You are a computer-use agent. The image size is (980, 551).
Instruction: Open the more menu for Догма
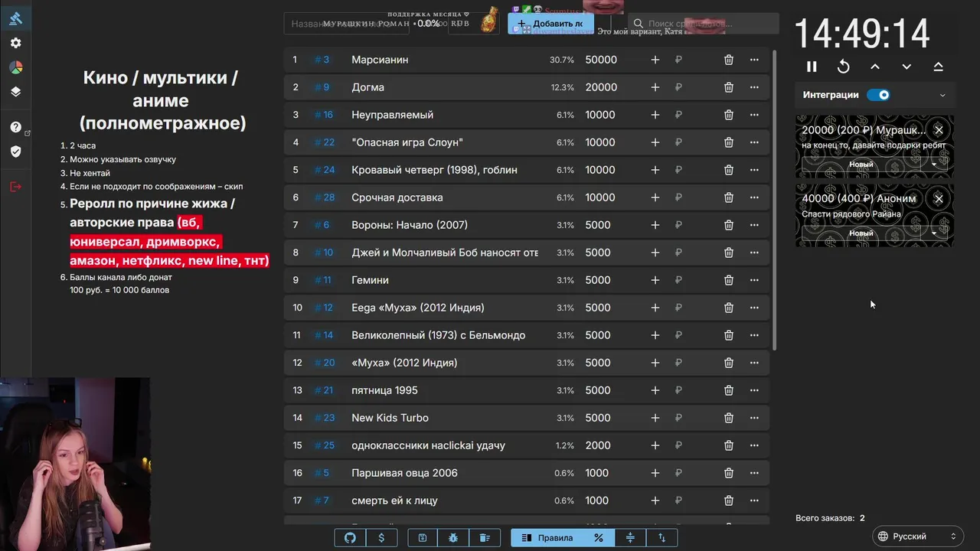click(x=754, y=87)
